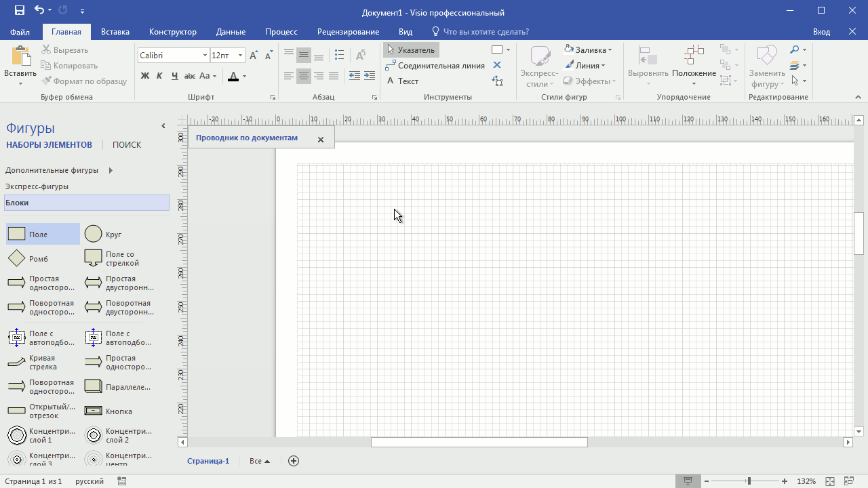Select the Ромб shape in the stencil
The image size is (868, 488).
coord(16,258)
